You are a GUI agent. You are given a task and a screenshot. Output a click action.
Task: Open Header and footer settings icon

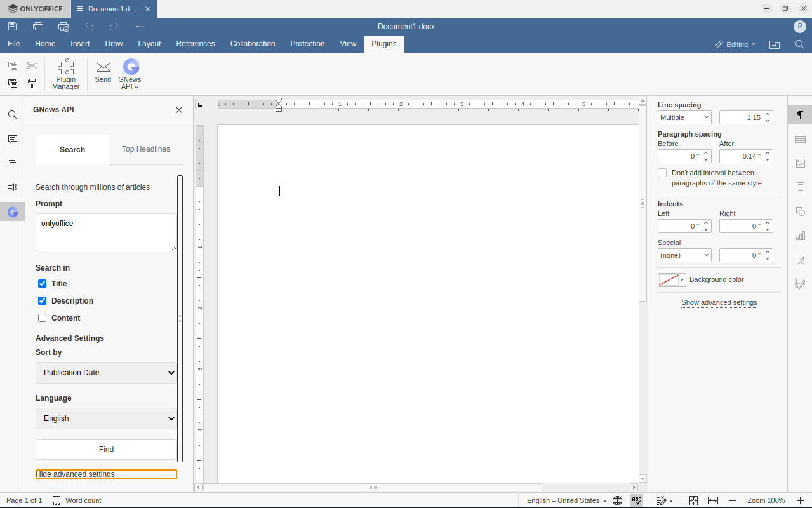coord(800,187)
